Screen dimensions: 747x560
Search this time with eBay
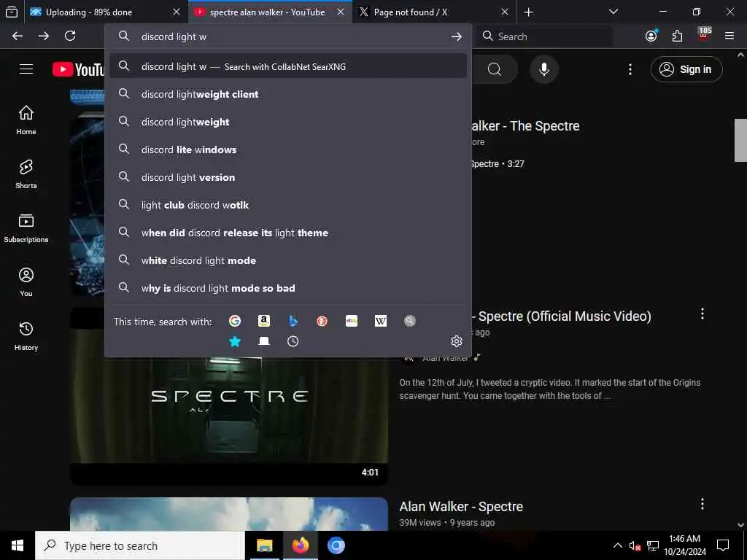click(352, 321)
